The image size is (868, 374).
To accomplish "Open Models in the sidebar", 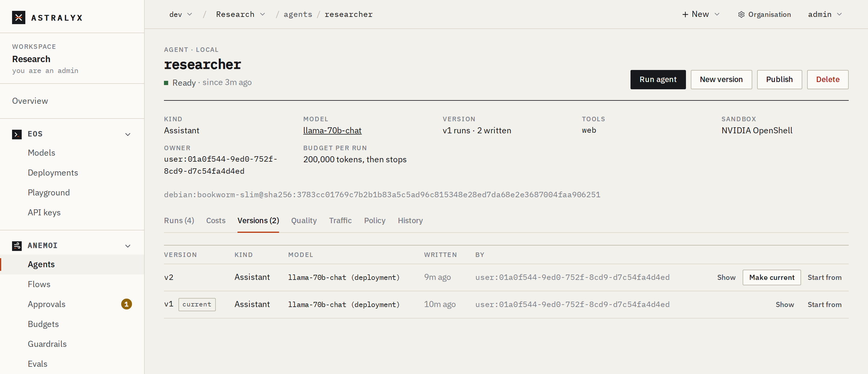I will click(x=42, y=153).
